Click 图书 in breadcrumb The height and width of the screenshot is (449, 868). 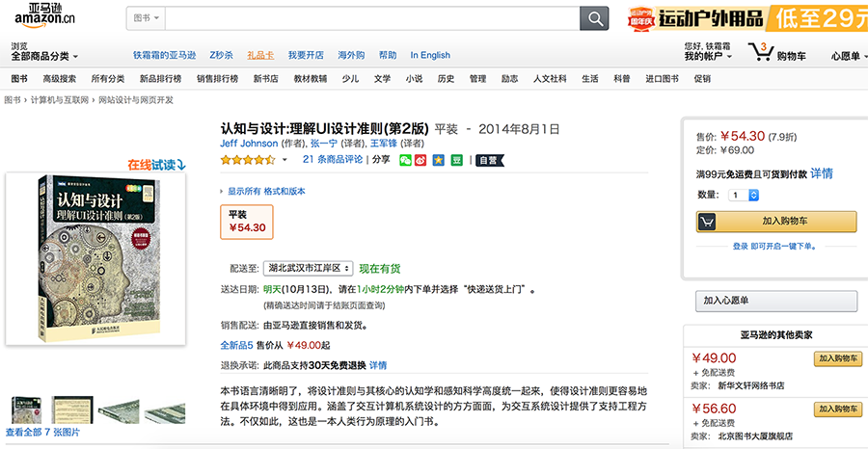pyautogui.click(x=13, y=100)
